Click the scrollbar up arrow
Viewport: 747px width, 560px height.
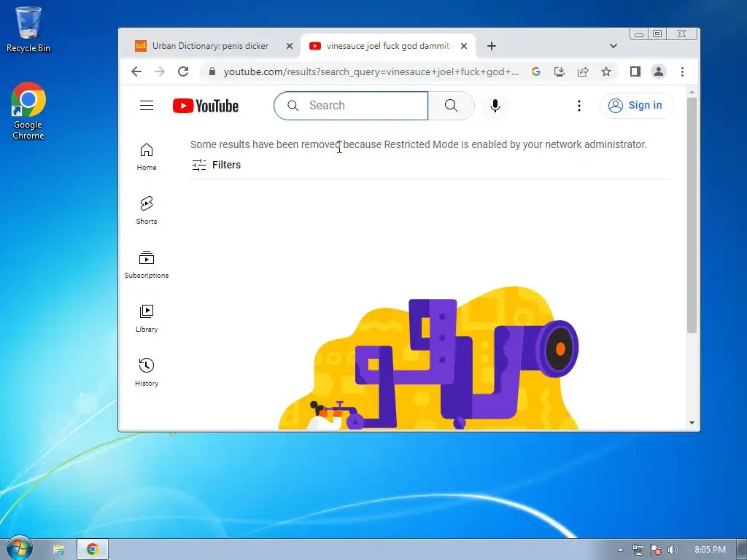coord(692,92)
